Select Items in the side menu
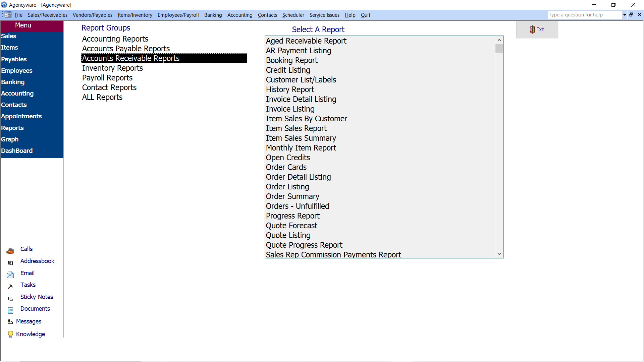The image size is (644, 362). click(9, 48)
